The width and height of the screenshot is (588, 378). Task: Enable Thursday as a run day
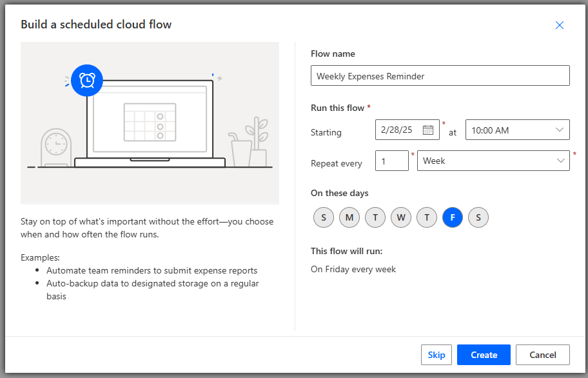click(427, 217)
